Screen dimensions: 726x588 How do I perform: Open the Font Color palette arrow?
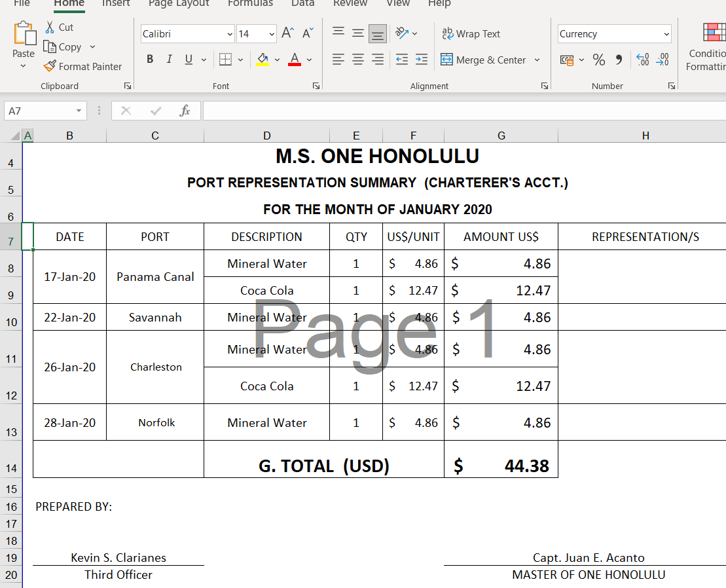point(309,60)
